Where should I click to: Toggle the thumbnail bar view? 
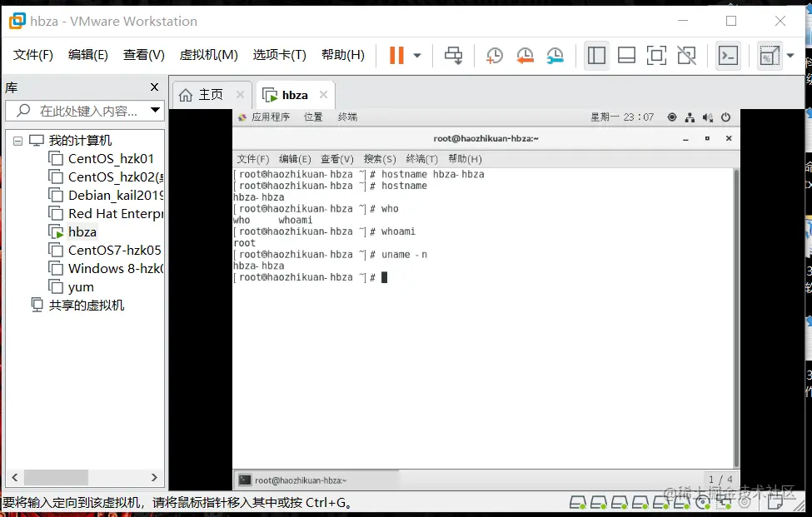tap(626, 56)
